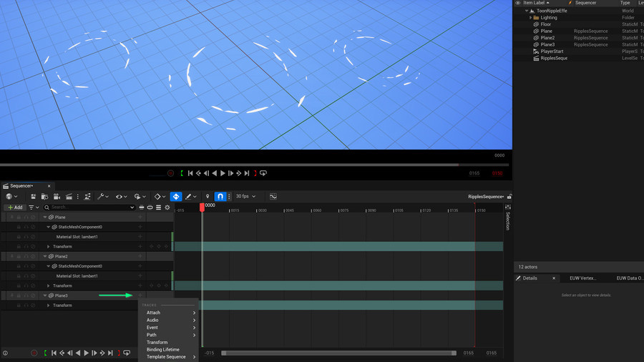The image size is (644, 362).
Task: Click the viewport loop toggle icon
Action: (263, 173)
